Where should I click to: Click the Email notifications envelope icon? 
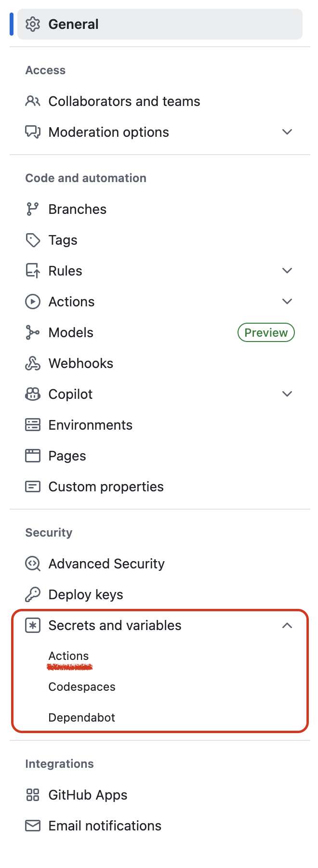[33, 826]
